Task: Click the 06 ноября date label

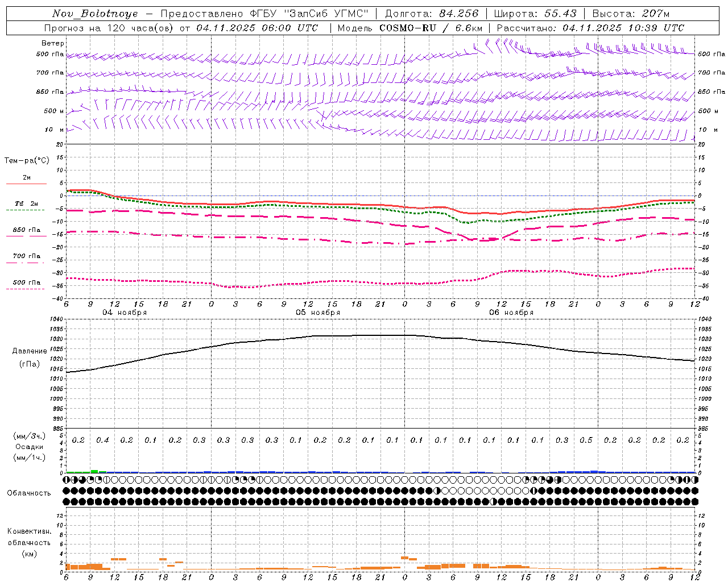Action: [x=511, y=313]
